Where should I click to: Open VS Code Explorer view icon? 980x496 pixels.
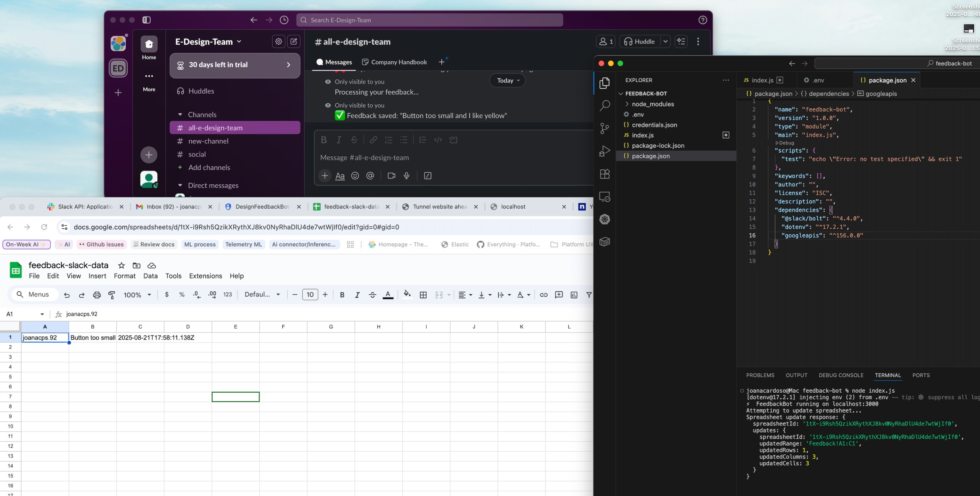point(605,83)
